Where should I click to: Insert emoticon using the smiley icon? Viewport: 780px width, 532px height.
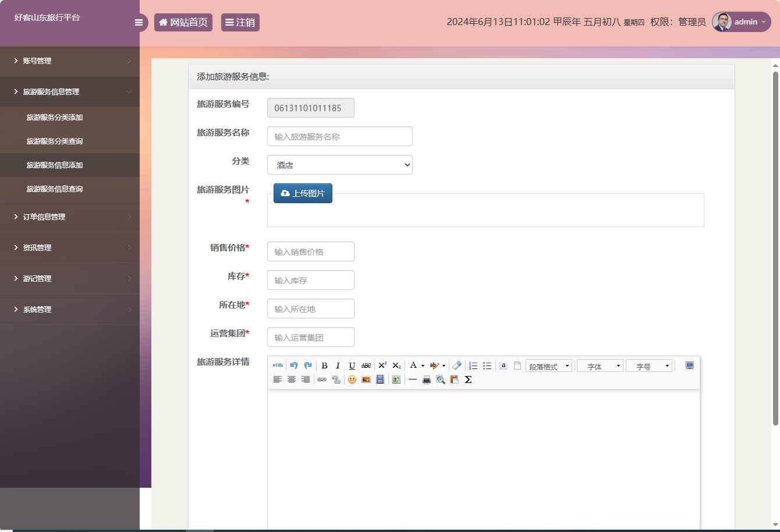pyautogui.click(x=352, y=380)
